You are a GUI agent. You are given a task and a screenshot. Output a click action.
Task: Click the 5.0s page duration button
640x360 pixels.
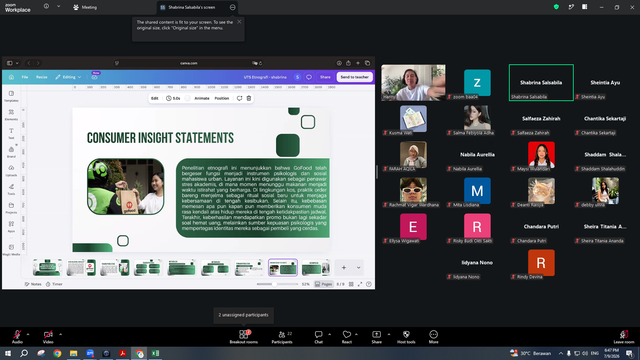(173, 98)
